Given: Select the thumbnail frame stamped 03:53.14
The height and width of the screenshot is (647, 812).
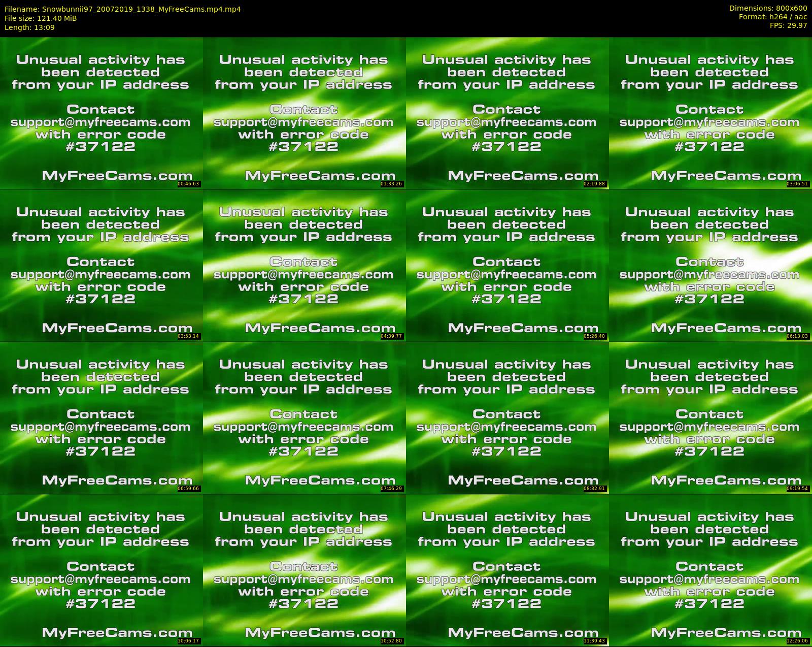Looking at the screenshot, I should [x=101, y=265].
